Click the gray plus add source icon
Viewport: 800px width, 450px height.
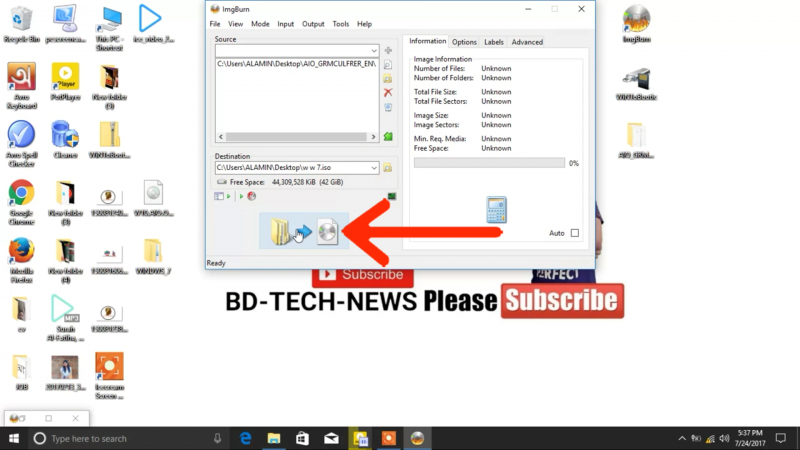tap(388, 51)
